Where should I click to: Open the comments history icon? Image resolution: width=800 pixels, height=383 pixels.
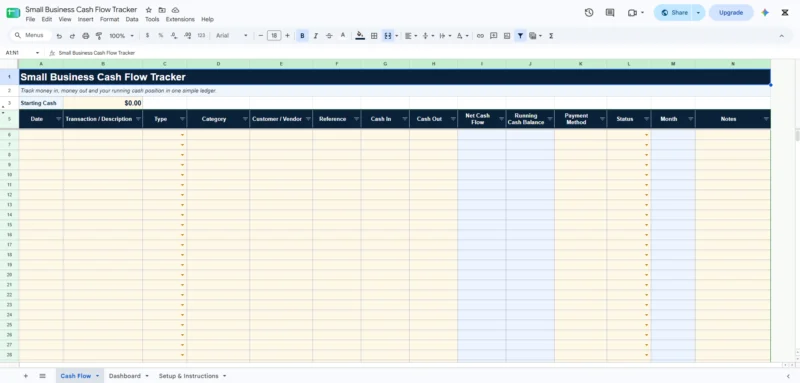point(610,13)
